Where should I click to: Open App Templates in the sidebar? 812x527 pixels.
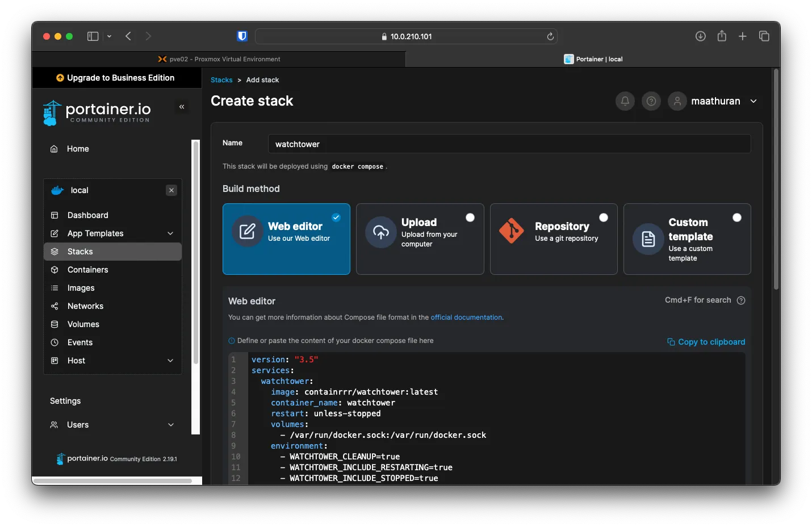pos(95,233)
